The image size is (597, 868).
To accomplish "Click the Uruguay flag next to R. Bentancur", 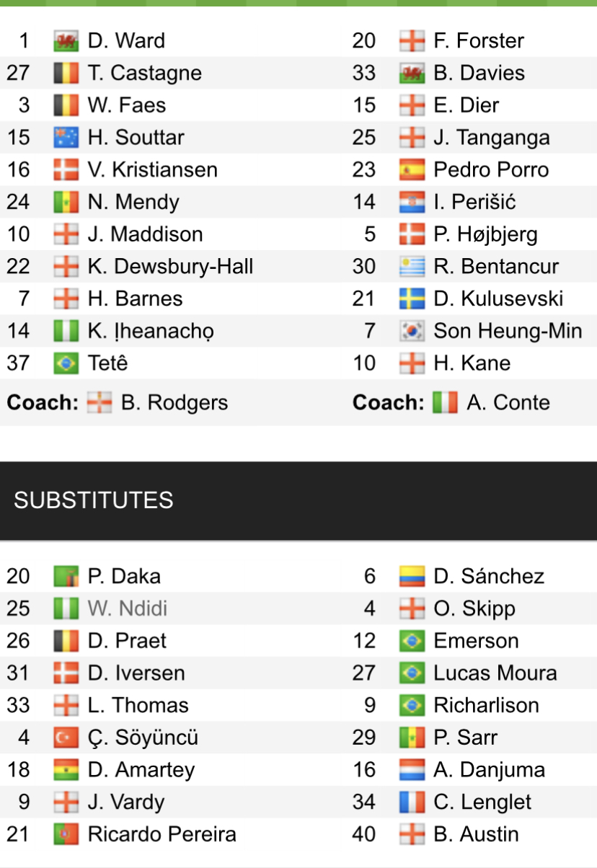I will (412, 267).
